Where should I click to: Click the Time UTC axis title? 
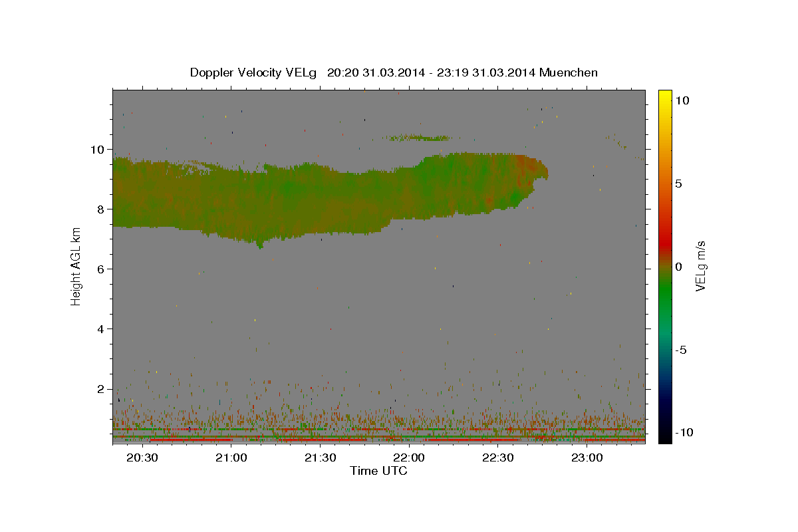pos(378,471)
